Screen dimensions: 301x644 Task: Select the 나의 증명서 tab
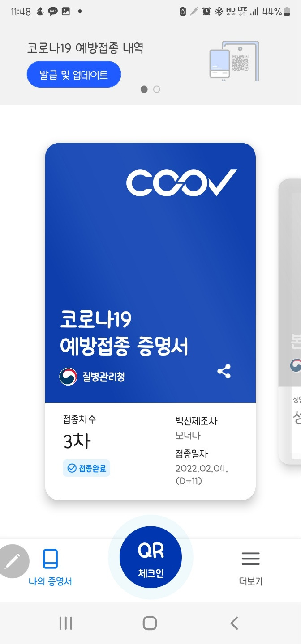tap(50, 568)
